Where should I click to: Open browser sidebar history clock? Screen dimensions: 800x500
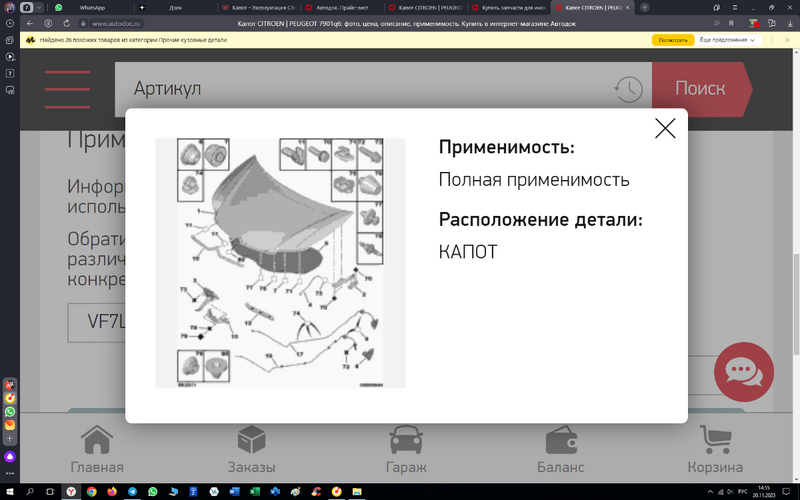point(10,23)
